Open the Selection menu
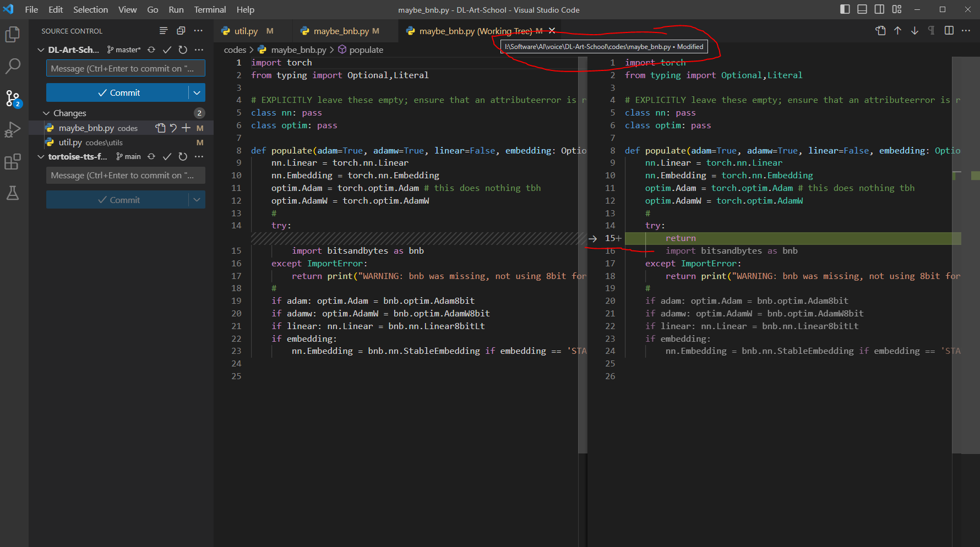The image size is (980, 547). 90,9
